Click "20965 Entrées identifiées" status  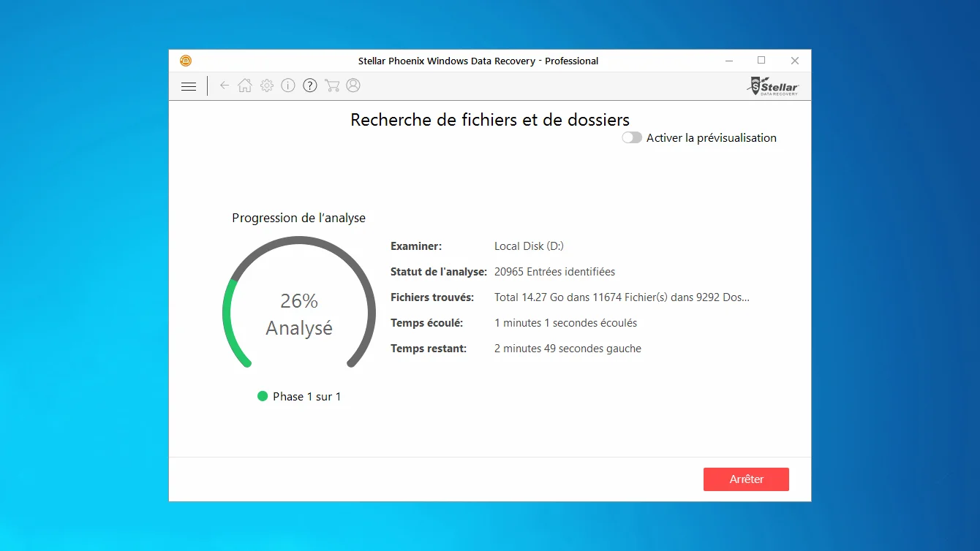554,272
